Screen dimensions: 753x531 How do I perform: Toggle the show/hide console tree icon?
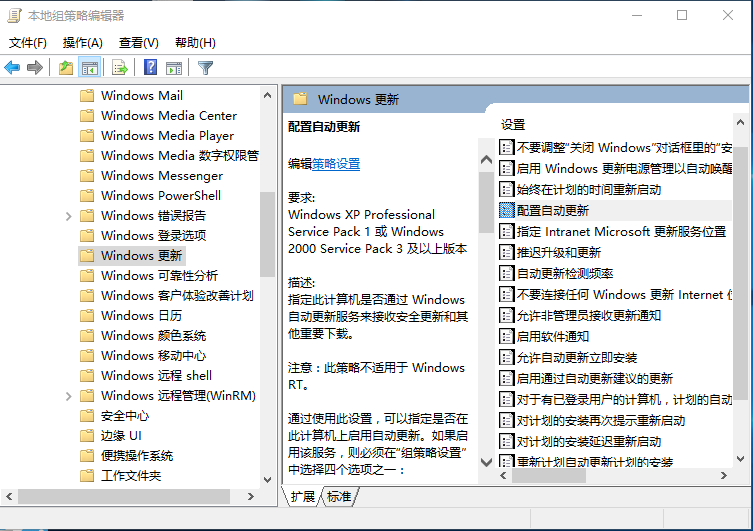pos(89,68)
